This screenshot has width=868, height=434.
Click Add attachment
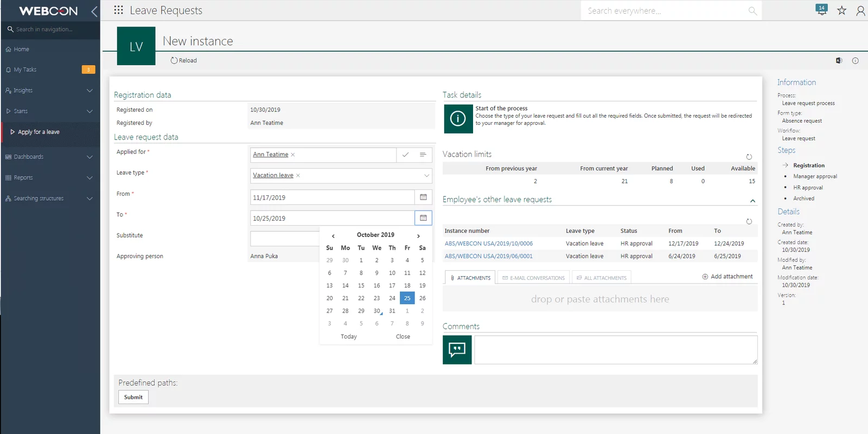coord(727,277)
